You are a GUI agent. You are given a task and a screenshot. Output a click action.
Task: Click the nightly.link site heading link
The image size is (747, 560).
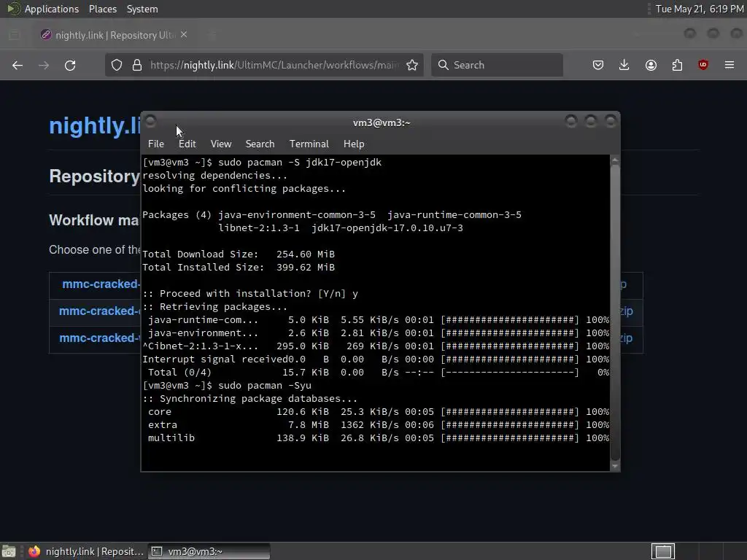pyautogui.click(x=95, y=125)
